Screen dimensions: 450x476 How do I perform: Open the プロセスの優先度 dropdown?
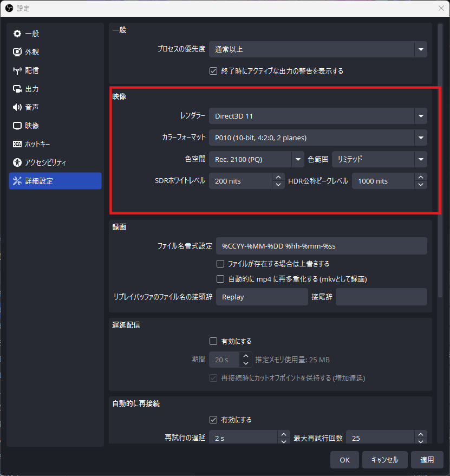pyautogui.click(x=318, y=49)
